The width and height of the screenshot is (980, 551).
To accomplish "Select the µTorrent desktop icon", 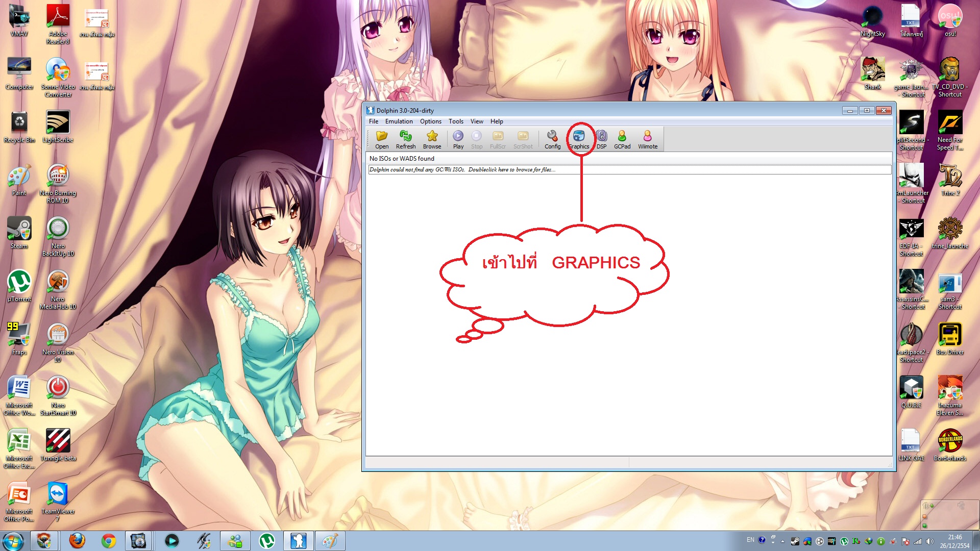I will (x=19, y=286).
